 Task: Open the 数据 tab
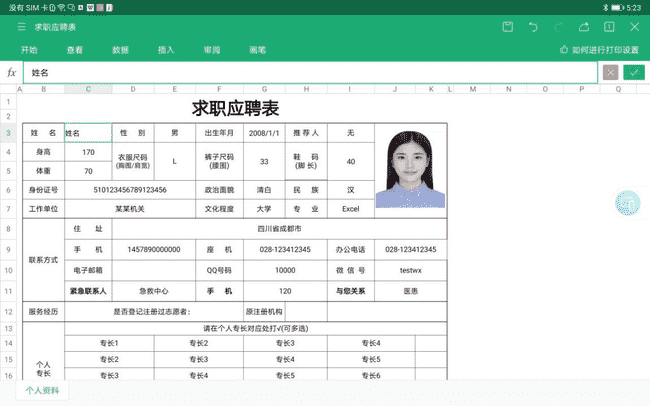pyautogui.click(x=120, y=49)
